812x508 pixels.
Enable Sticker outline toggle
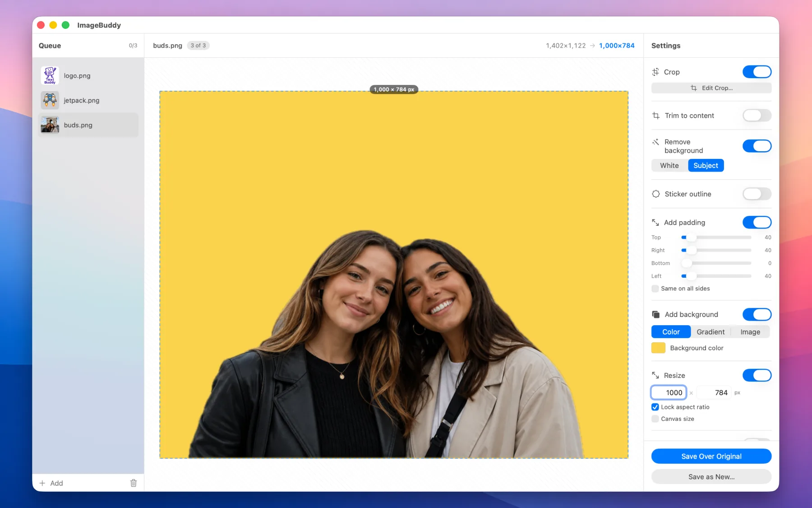point(757,194)
